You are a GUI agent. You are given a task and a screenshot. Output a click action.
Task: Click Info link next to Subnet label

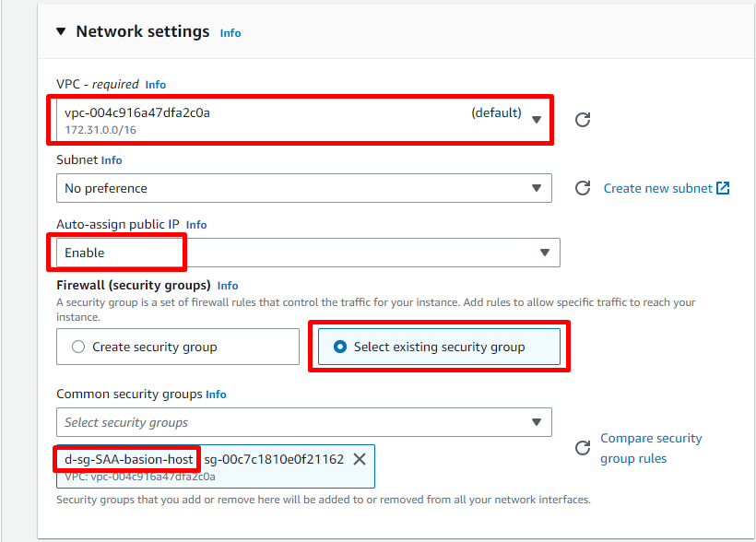point(112,160)
